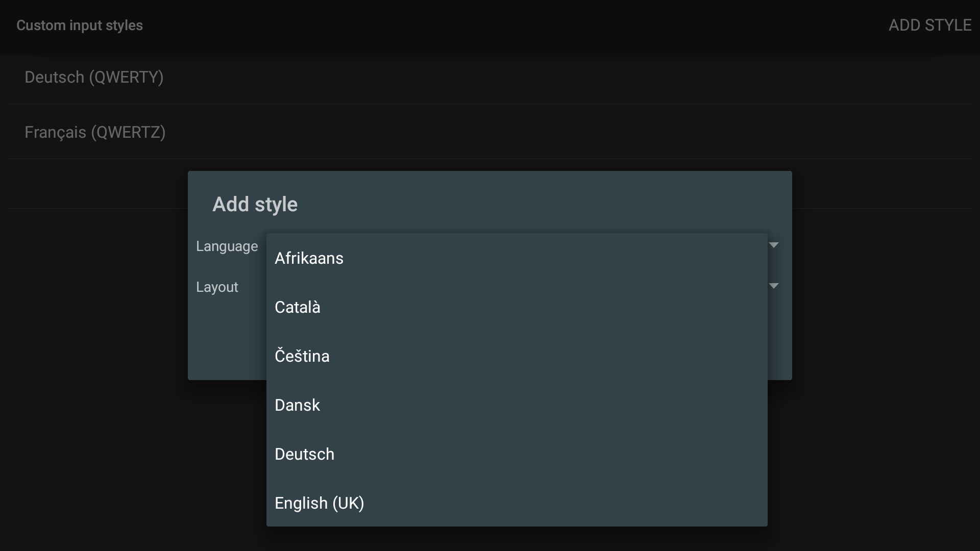This screenshot has height=551, width=980.
Task: Click the Layout field label
Action: pyautogui.click(x=217, y=287)
